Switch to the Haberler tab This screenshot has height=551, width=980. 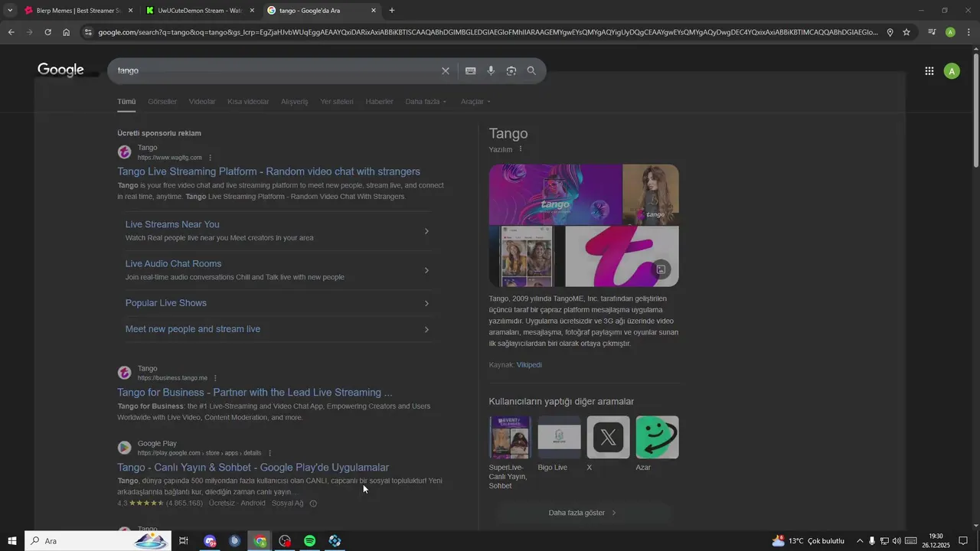click(379, 102)
